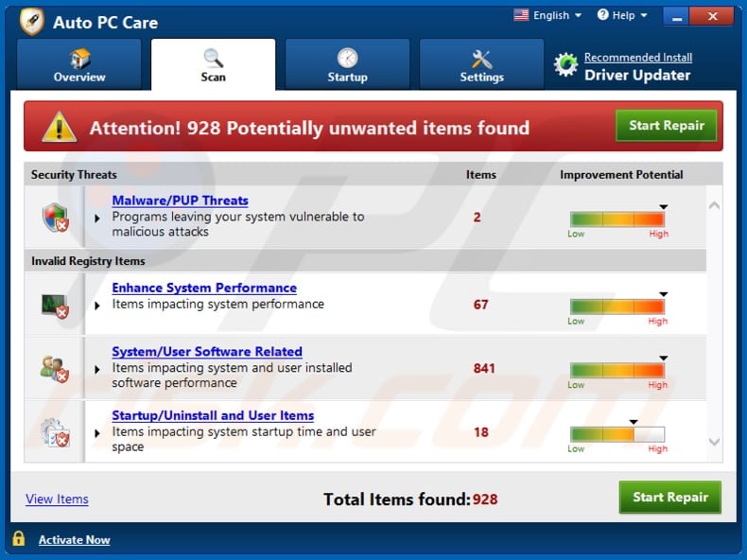The height and width of the screenshot is (560, 747).
Task: Open the Startup/Uninstall and User Items link
Action: pyautogui.click(x=213, y=415)
